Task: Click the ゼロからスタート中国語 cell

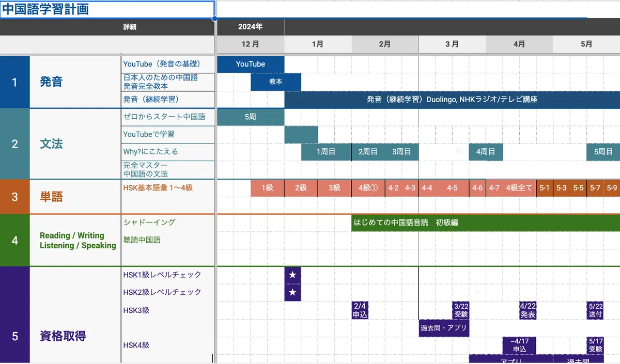Action: point(168,117)
